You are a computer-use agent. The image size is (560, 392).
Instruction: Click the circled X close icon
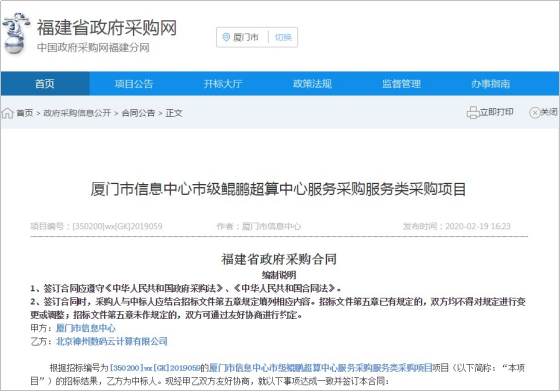534,113
